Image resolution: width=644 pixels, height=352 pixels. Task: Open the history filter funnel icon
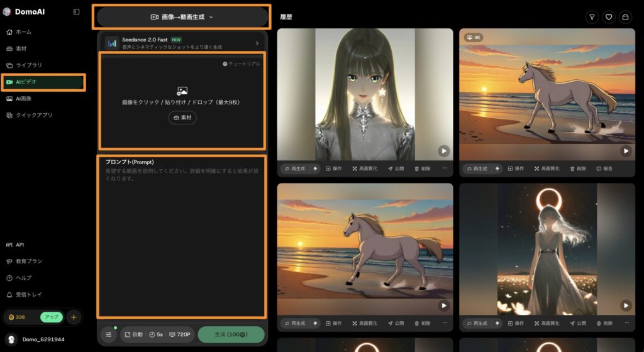(592, 17)
